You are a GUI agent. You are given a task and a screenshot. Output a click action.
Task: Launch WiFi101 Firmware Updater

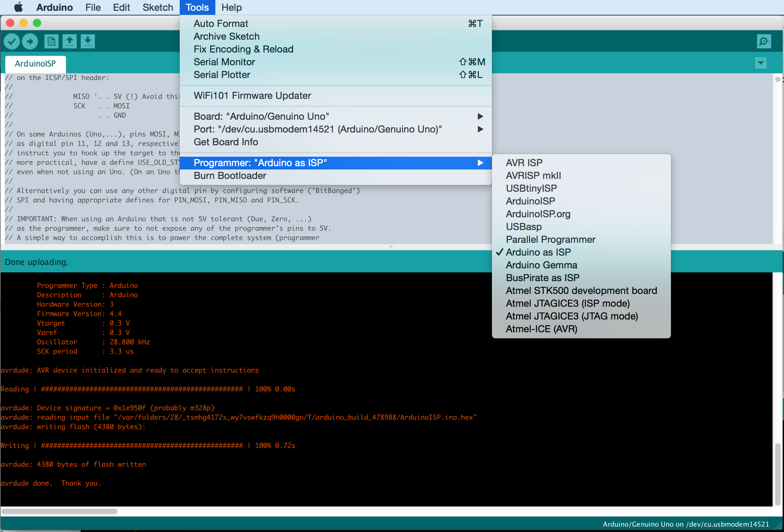click(336, 96)
